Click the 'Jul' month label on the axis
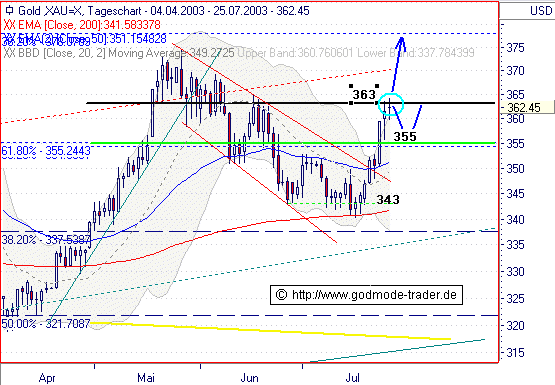555x385 pixels. 353,378
